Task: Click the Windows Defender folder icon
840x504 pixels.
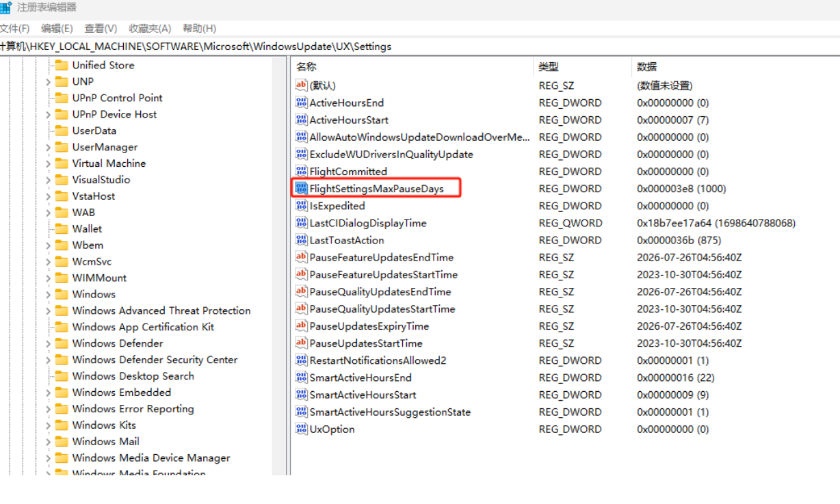Action: click(x=62, y=343)
